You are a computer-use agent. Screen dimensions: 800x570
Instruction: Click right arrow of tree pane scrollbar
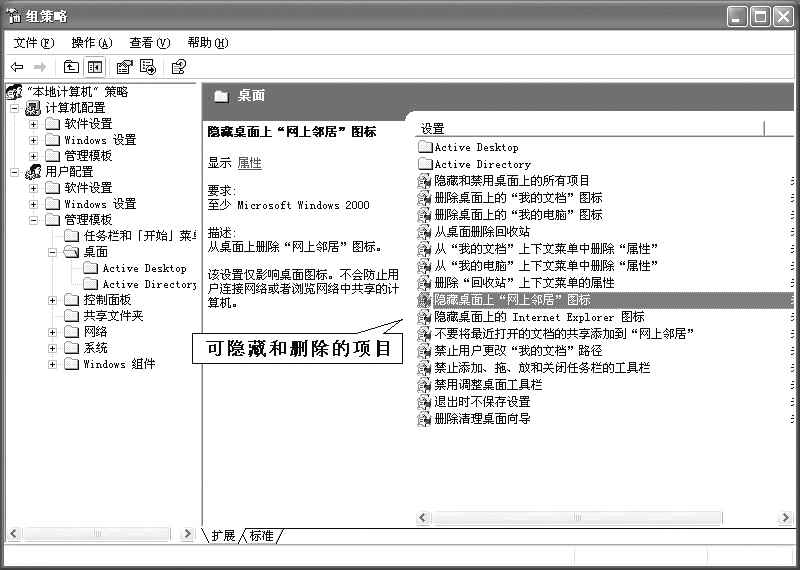click(x=187, y=534)
